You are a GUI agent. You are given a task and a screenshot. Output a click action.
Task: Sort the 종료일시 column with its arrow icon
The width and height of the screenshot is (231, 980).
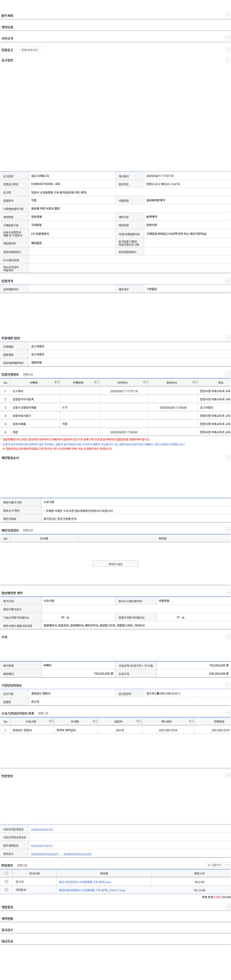(x=193, y=382)
